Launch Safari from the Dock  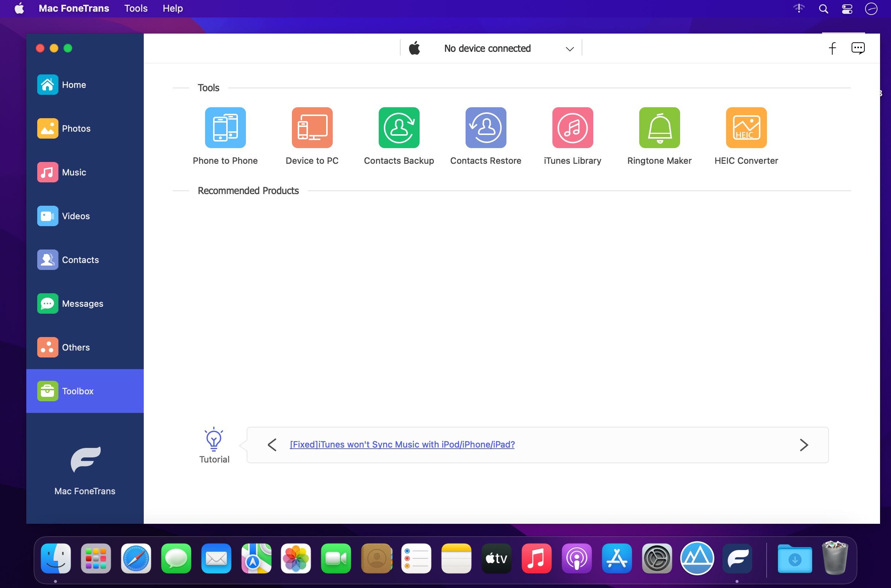tap(136, 558)
